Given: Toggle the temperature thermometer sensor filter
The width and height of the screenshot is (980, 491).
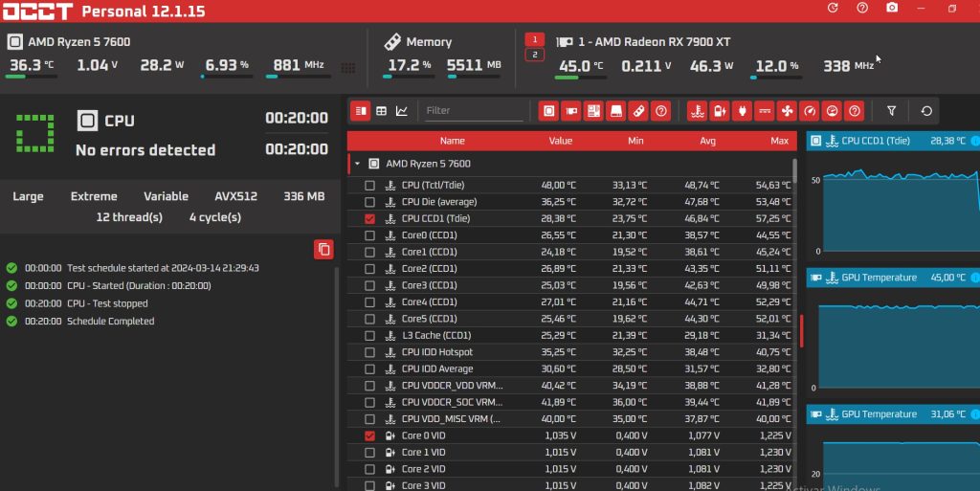Looking at the screenshot, I should click(x=697, y=111).
